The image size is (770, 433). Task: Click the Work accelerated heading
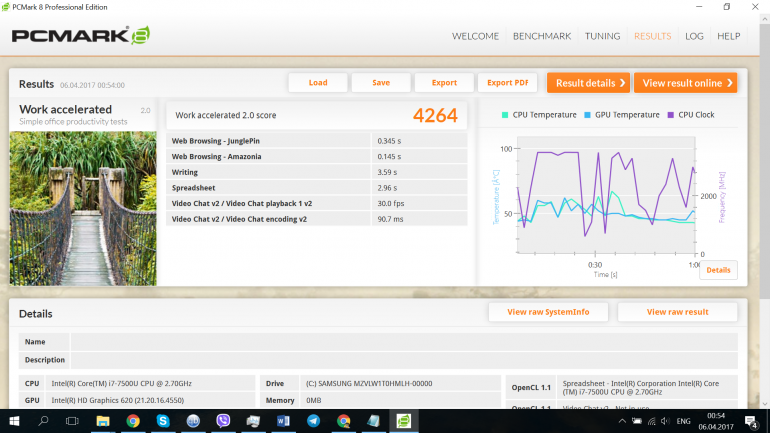pos(65,109)
